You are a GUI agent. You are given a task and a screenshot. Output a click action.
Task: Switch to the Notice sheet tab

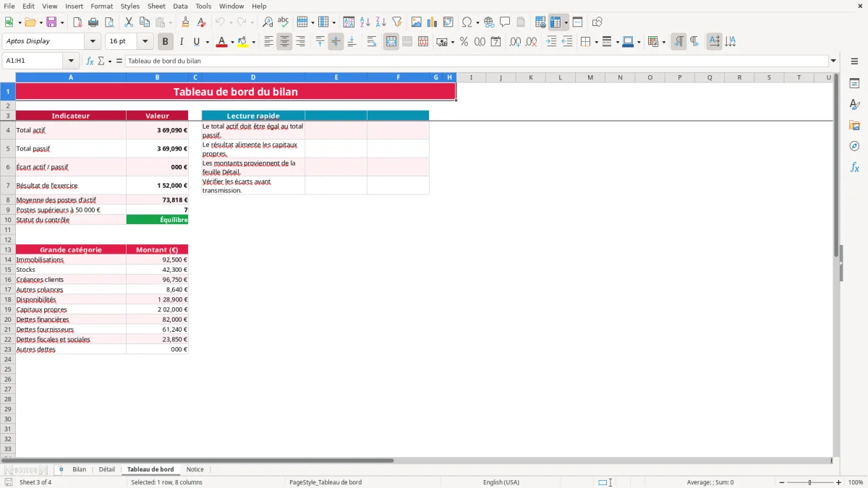(x=195, y=469)
